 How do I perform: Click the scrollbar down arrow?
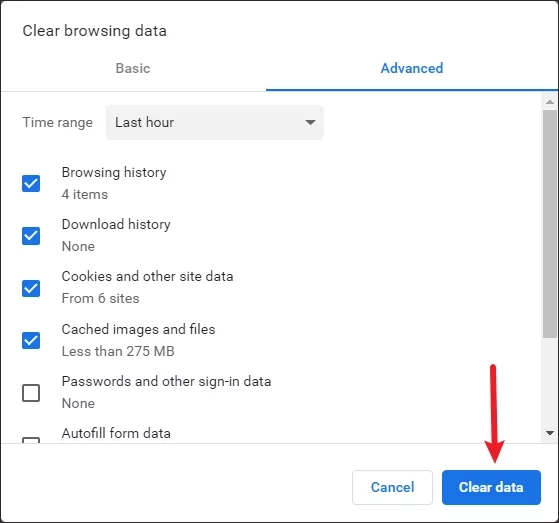pos(550,433)
